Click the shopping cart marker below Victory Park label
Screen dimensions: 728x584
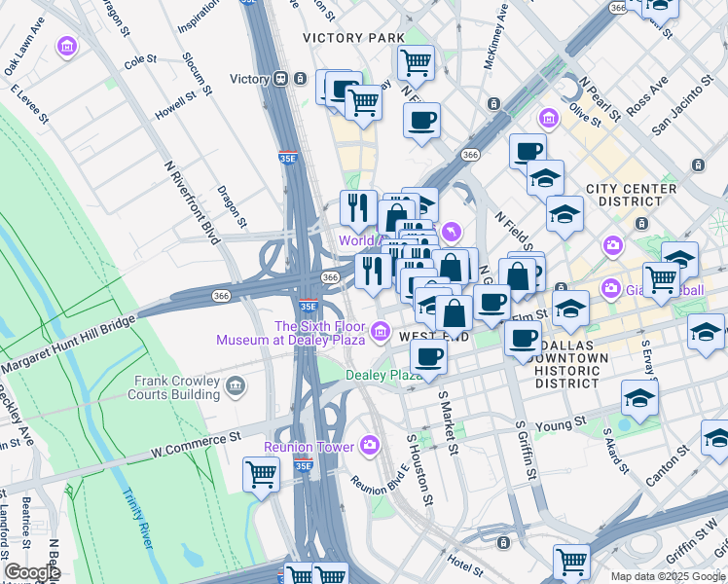point(417,62)
